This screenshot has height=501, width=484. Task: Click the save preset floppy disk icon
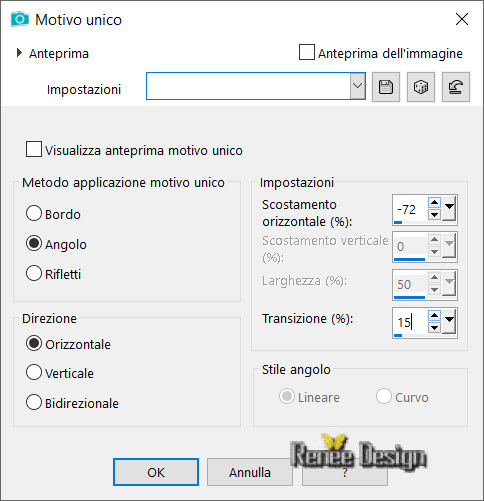tap(386, 87)
